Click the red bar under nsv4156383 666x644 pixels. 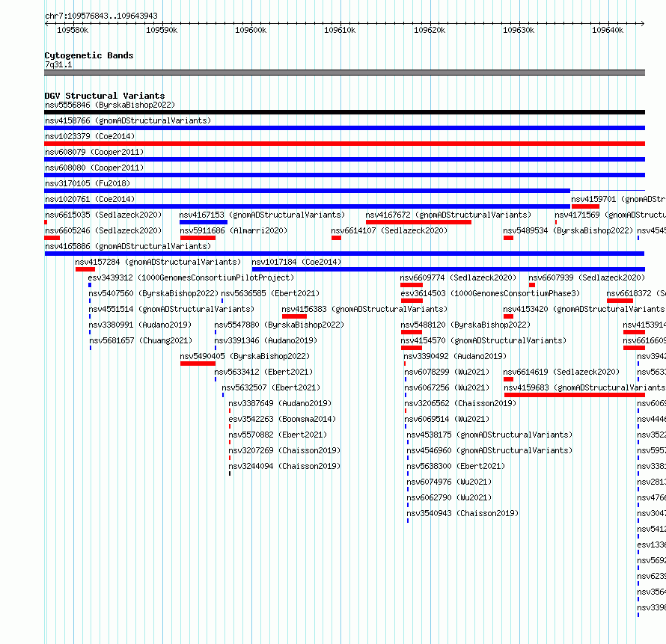click(x=294, y=316)
